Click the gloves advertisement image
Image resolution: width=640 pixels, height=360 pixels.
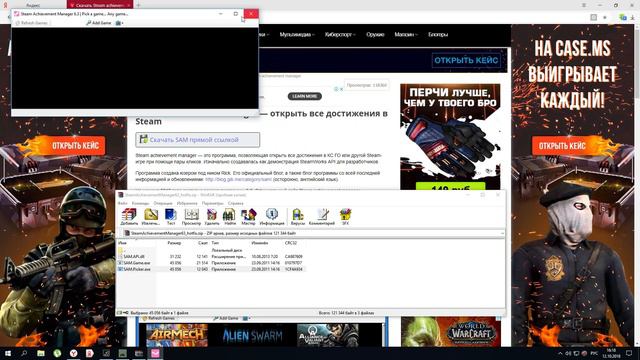point(450,137)
